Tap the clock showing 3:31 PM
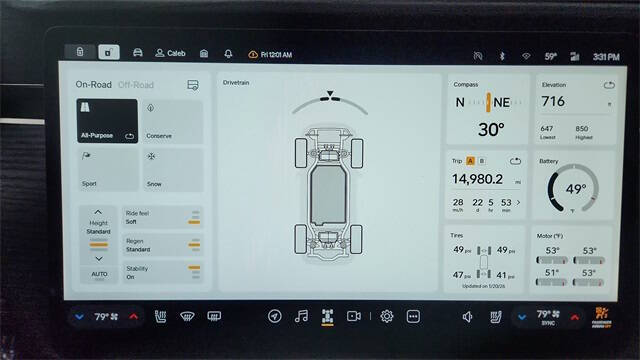 606,57
